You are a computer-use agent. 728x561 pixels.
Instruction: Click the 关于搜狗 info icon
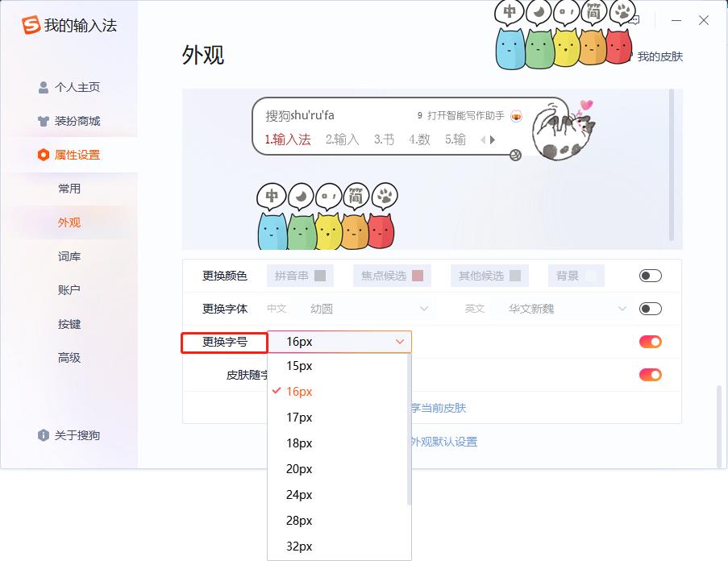pos(44,435)
